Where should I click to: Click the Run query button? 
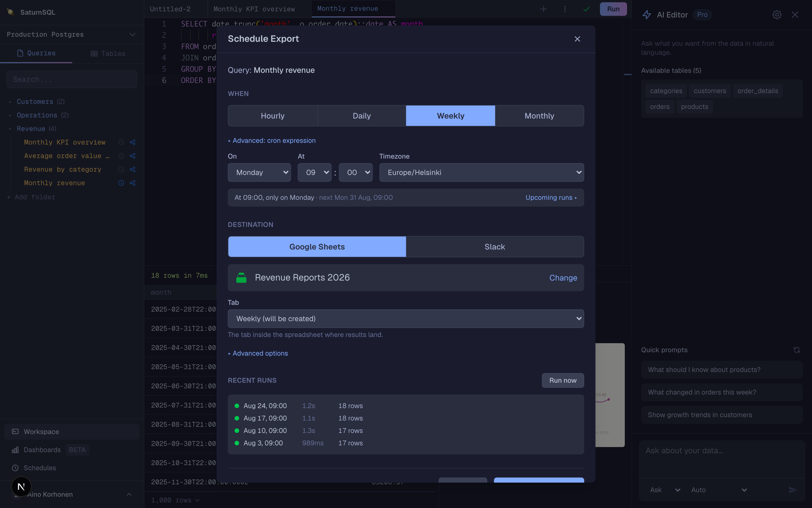coord(613,9)
